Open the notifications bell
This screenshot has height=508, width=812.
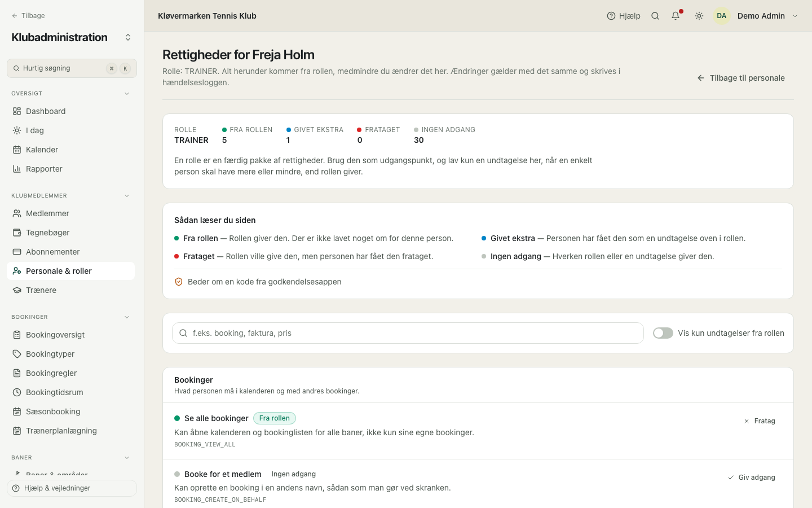(676, 16)
